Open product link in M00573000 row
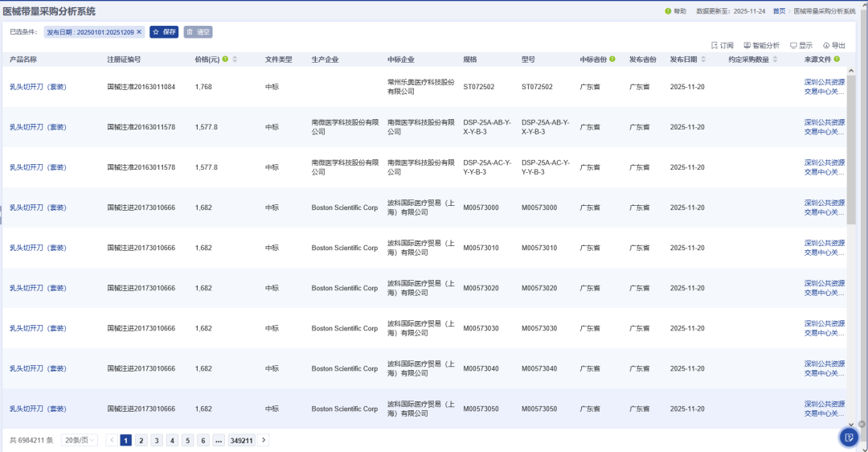 pos(38,208)
